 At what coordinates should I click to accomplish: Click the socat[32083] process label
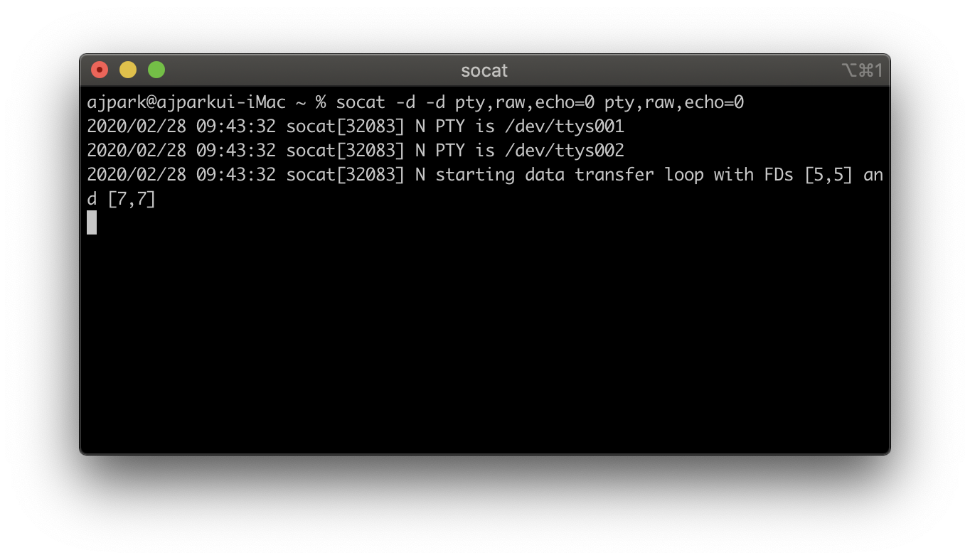(x=345, y=126)
